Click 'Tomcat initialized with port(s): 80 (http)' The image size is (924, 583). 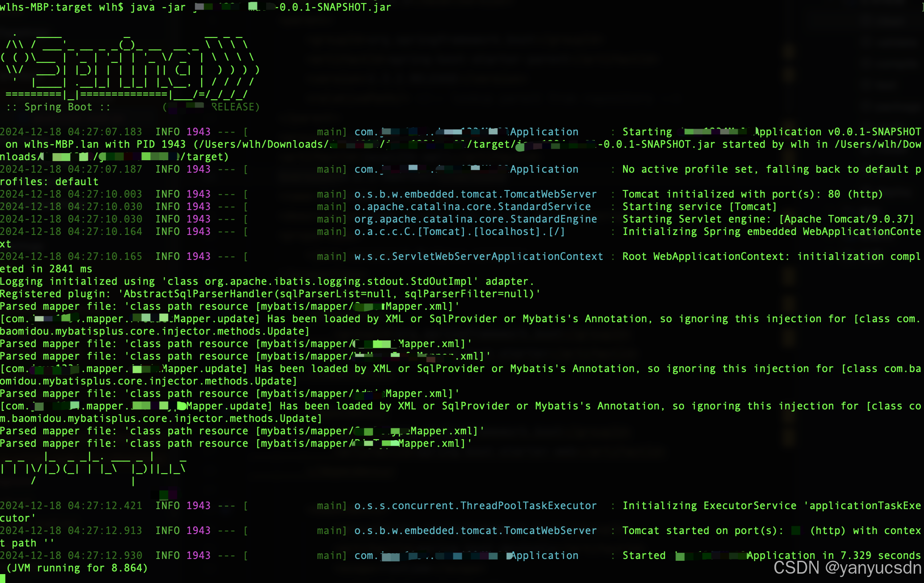click(752, 194)
